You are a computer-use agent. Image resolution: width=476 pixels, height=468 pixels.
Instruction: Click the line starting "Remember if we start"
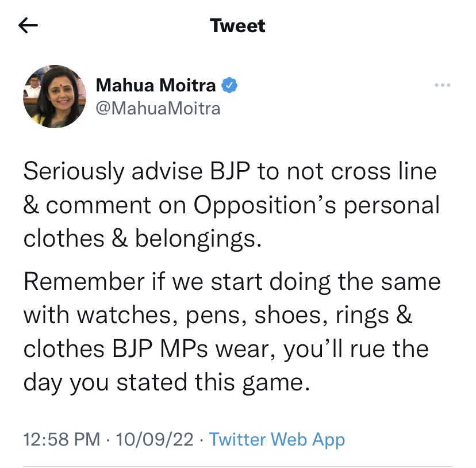tap(232, 282)
